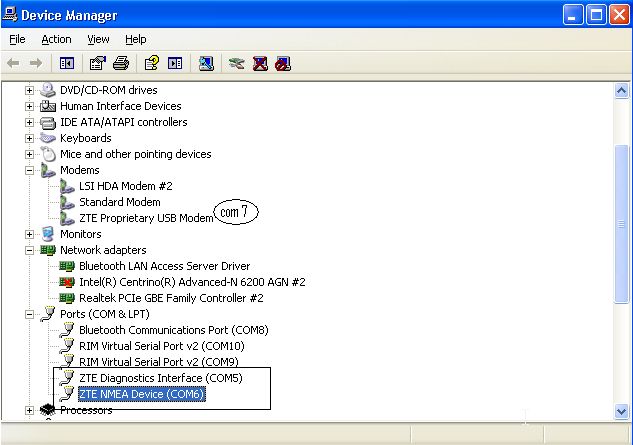This screenshot has height=445, width=633.
Task: Expand the DVD/CD-ROM drives node
Action: [29, 90]
